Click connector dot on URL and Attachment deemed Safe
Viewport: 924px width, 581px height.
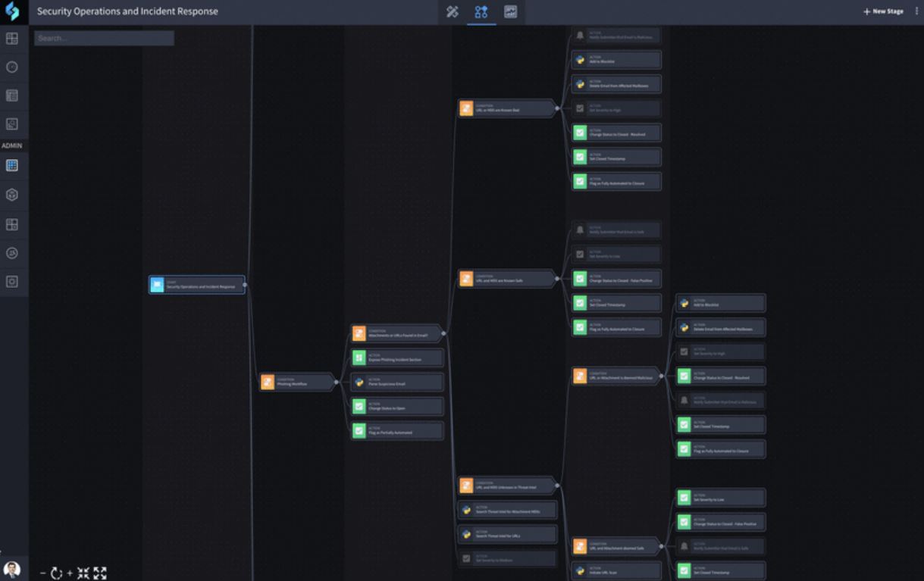coord(662,546)
